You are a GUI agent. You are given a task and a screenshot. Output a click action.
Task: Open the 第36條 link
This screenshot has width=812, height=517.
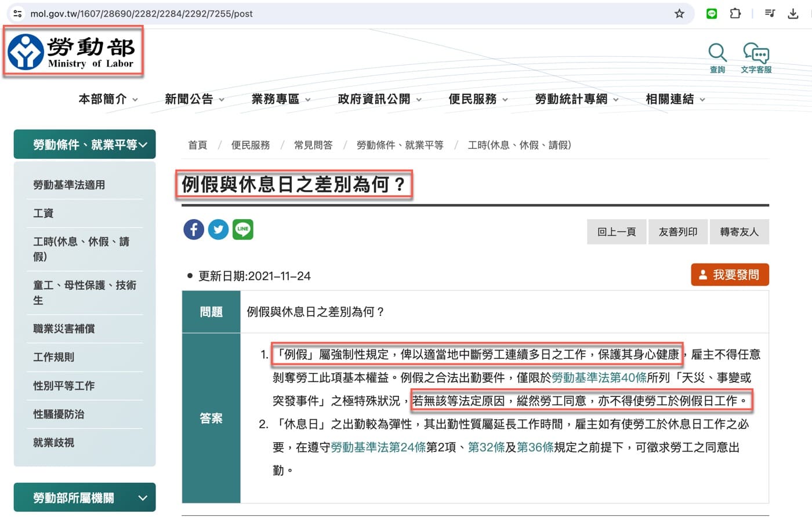coord(535,447)
